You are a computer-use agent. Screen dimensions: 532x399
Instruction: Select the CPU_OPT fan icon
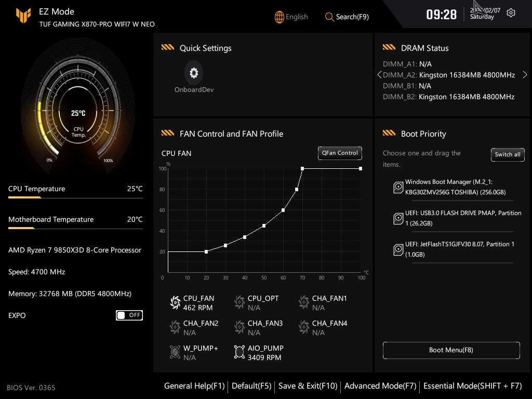tap(240, 302)
